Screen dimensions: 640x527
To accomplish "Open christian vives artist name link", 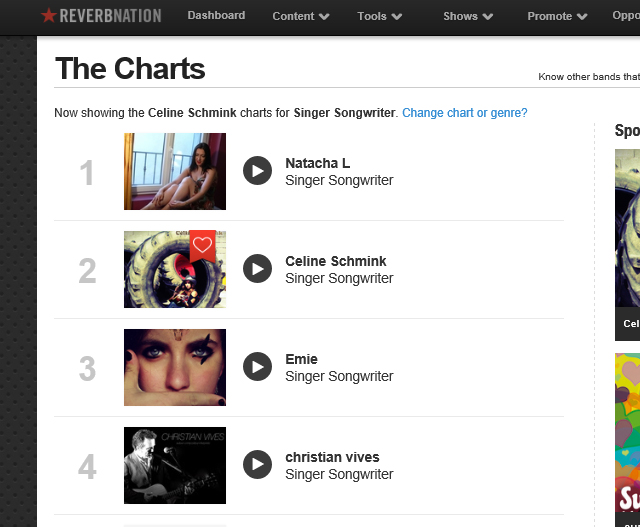I will click(x=332, y=457).
